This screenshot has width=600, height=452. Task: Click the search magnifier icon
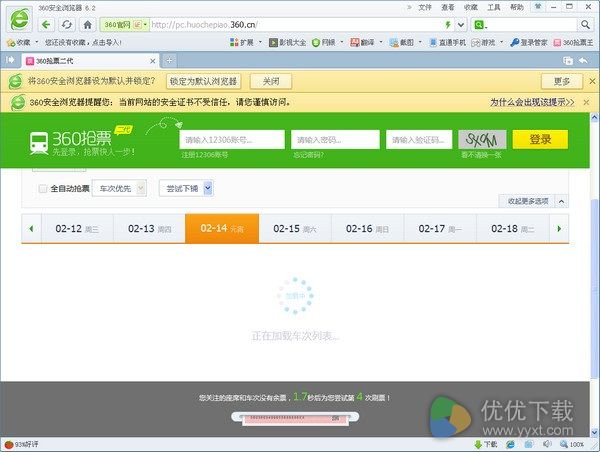click(585, 25)
